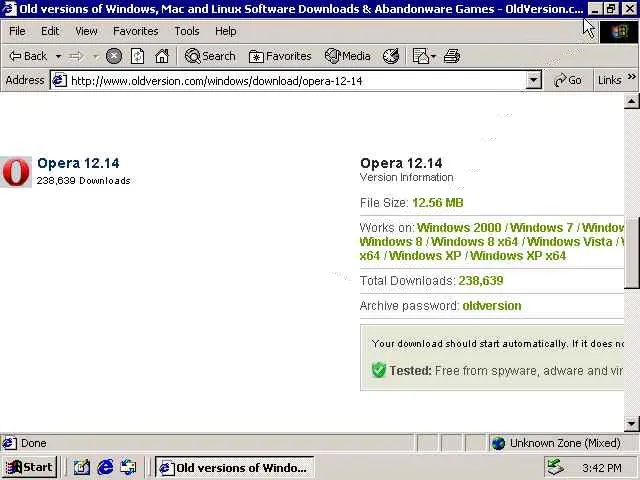Image resolution: width=640 pixels, height=480 pixels.
Task: Open the Favorites toolbar pane
Action: tap(280, 56)
